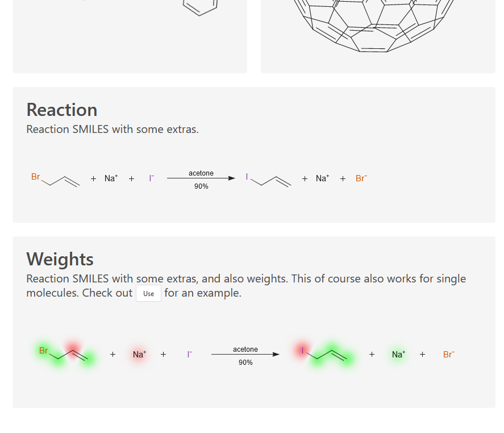The height and width of the screenshot is (433, 504).
Task: Click the iodide ion reactant in Weights
Action: click(x=190, y=354)
